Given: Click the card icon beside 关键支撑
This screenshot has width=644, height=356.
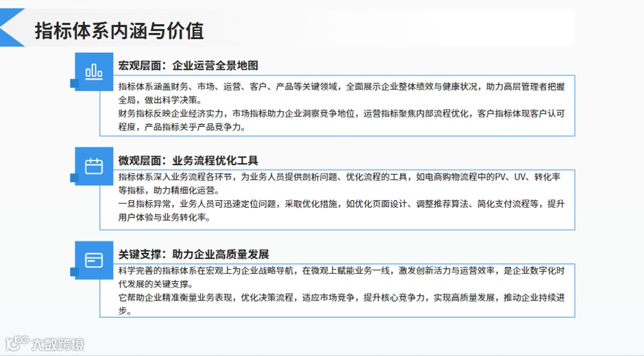Looking at the screenshot, I should (x=94, y=260).
